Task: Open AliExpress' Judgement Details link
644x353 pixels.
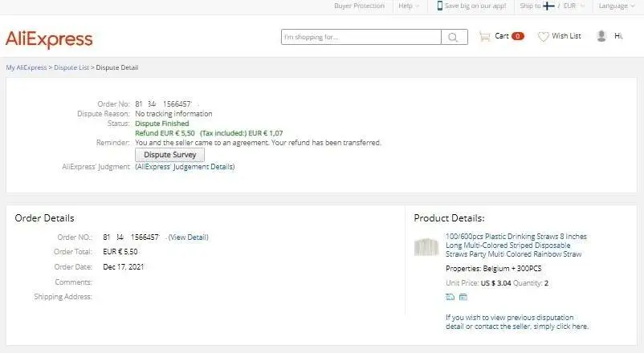Action: 185,167
